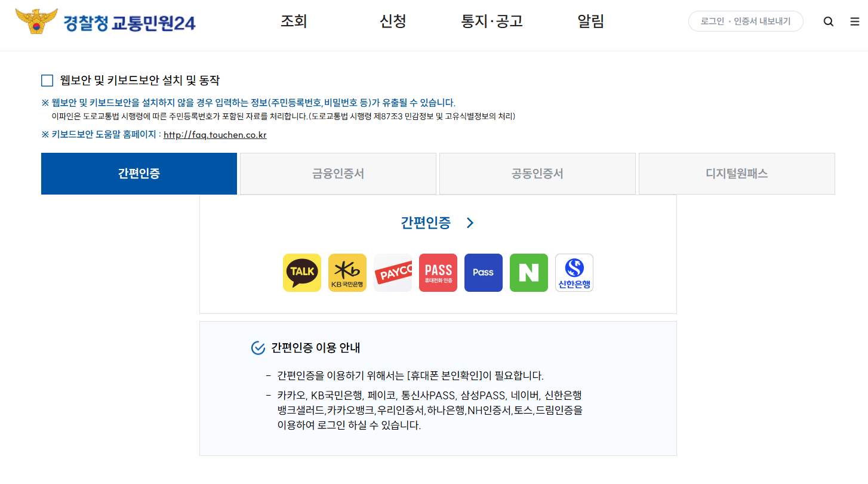Switch to the 금융인증서 tab

click(x=338, y=174)
